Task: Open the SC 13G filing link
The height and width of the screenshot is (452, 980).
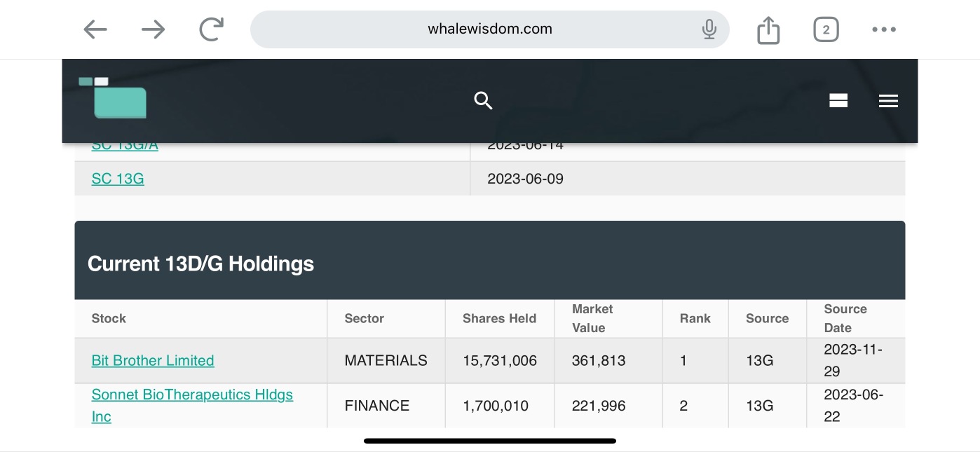Action: [118, 179]
